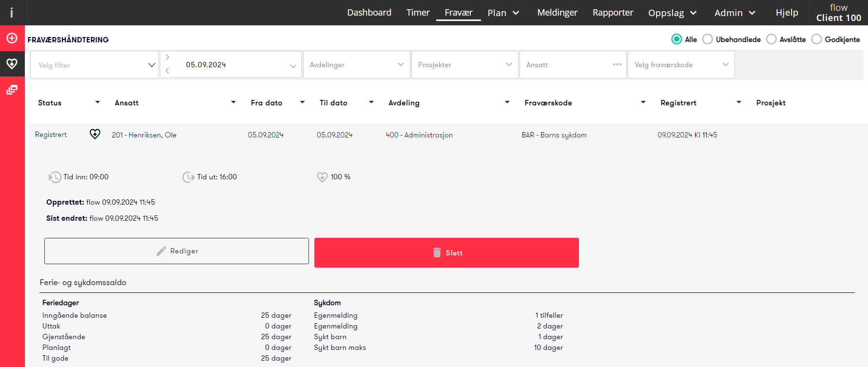Go to next date with right chevron
This screenshot has height=367, width=868.
pos(167,57)
